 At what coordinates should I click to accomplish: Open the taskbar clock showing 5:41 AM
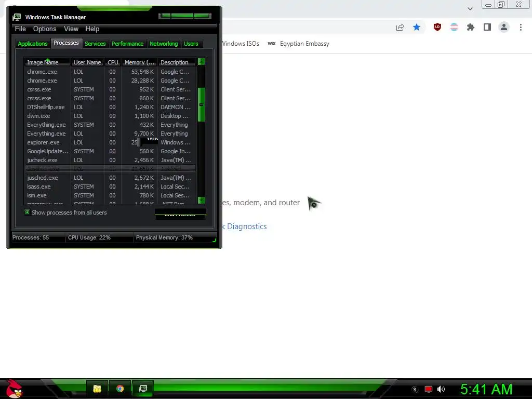click(x=486, y=389)
